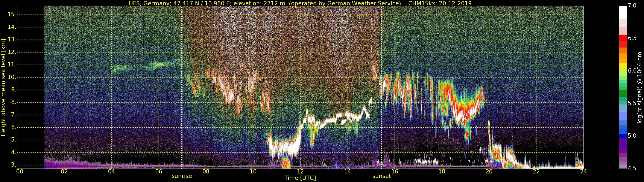This screenshot has width=644, height=182.
Task: Click the dotted white sunset line in the plot
Action: click(x=382, y=87)
